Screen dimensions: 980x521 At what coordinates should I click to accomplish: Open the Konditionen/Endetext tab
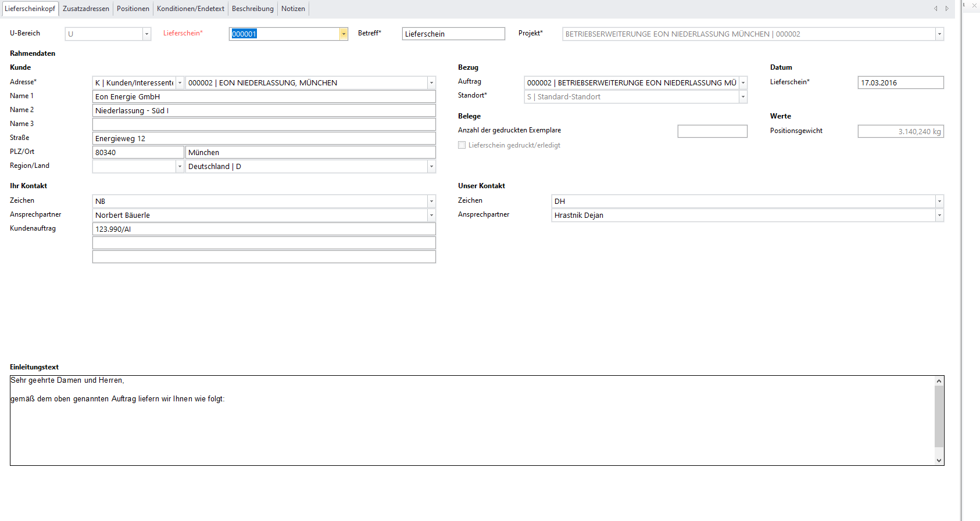(190, 9)
